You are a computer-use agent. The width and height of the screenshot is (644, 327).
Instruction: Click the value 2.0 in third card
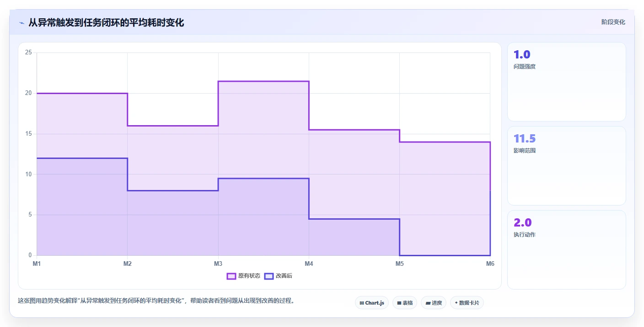(x=523, y=223)
